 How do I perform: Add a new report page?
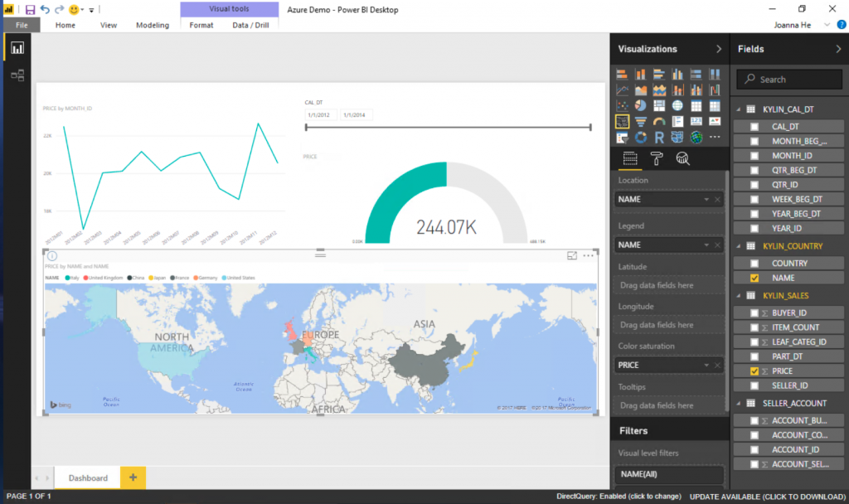(133, 477)
